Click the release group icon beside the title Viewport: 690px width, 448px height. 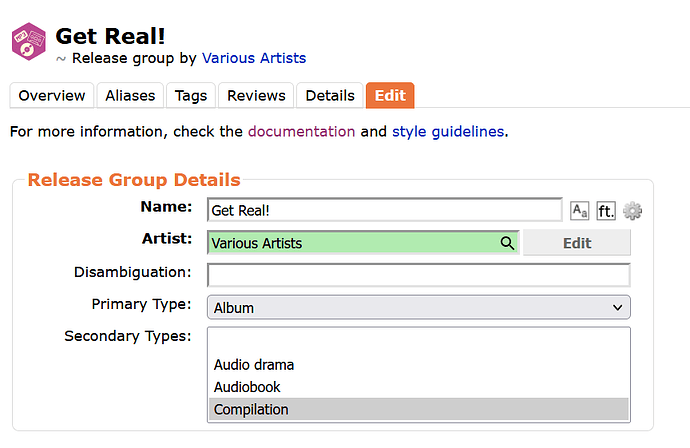click(29, 41)
